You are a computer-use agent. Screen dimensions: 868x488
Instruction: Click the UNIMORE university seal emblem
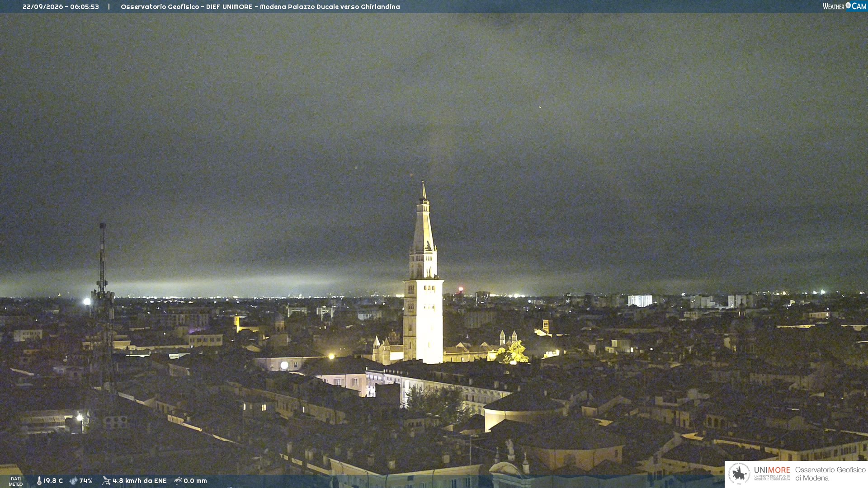pyautogui.click(x=739, y=474)
